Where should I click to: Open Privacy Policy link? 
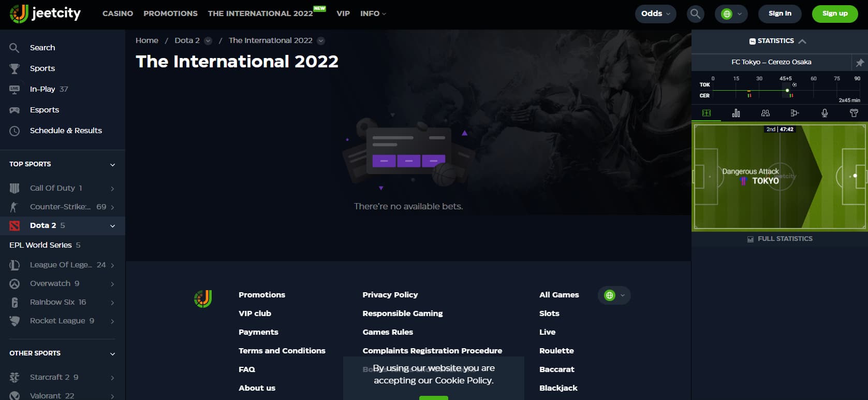point(390,295)
